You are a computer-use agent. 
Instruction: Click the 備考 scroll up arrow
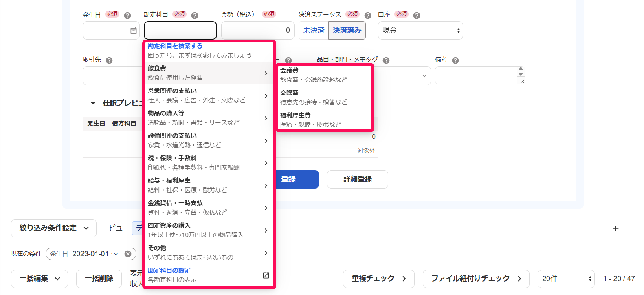[x=521, y=69]
